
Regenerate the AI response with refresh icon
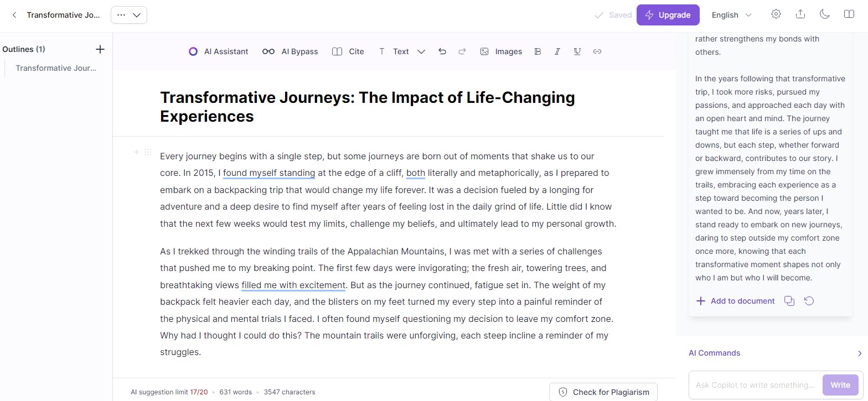click(x=809, y=301)
